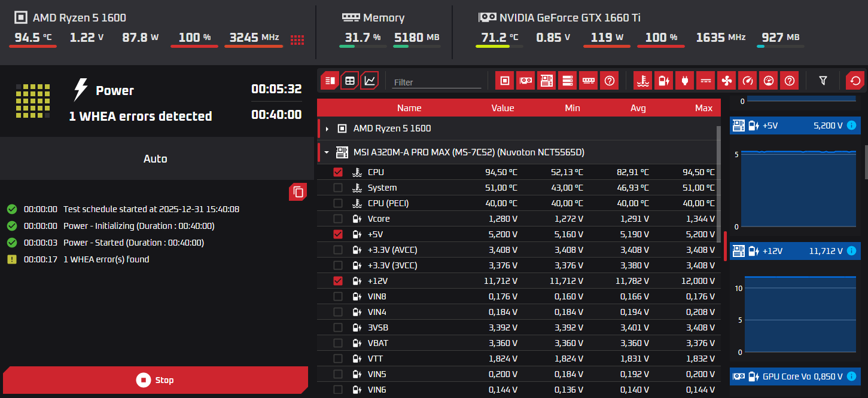Toggle temperature sensor type filter
The width and height of the screenshot is (868, 398).
[x=642, y=80]
